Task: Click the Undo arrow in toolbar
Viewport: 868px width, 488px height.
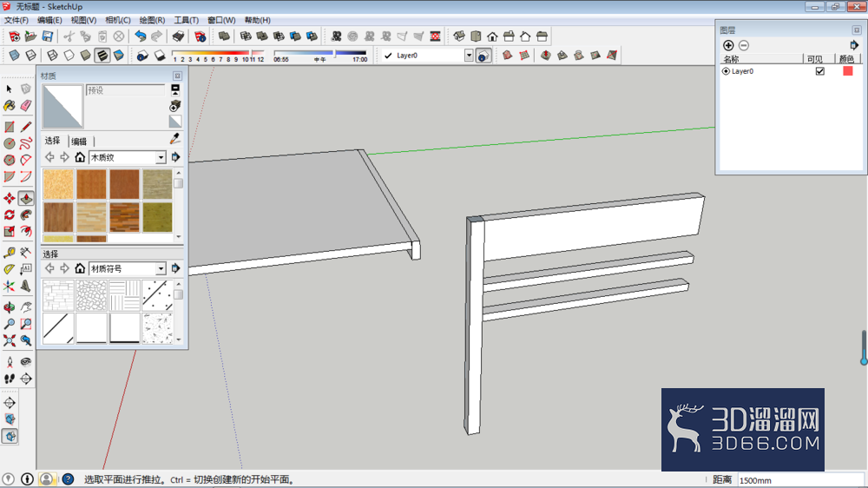Action: coord(141,36)
